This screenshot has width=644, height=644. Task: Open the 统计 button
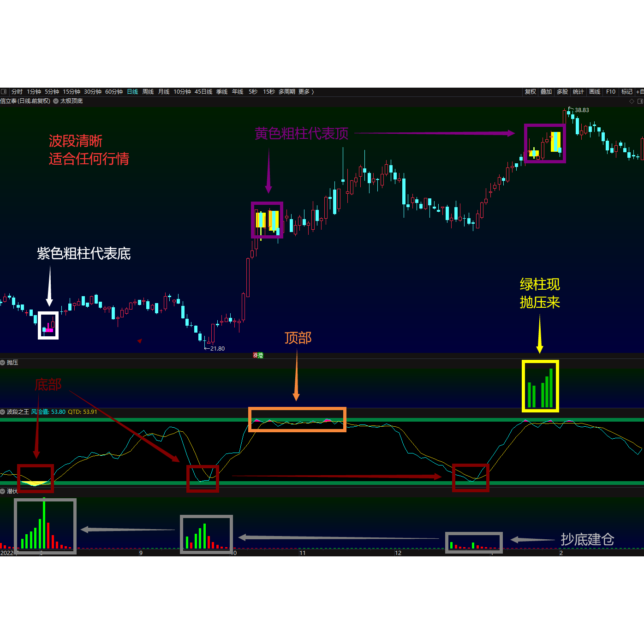[x=578, y=92]
